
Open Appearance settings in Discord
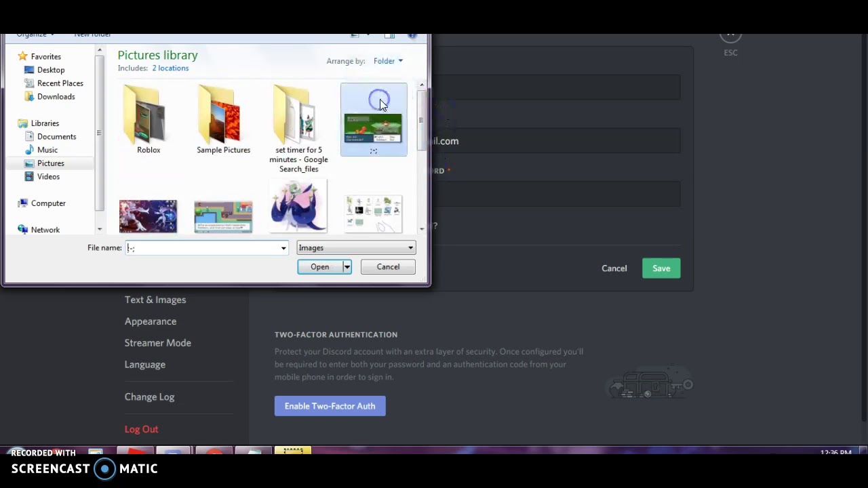click(151, 321)
